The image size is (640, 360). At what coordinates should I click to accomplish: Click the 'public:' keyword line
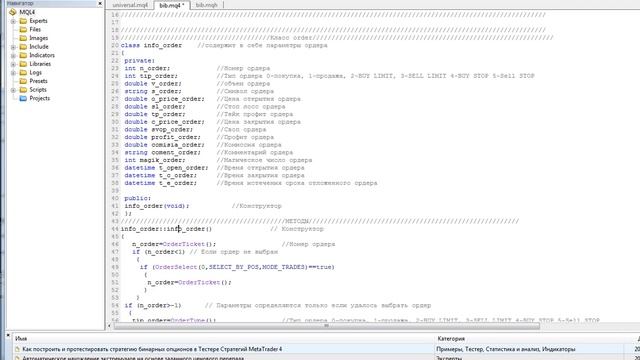coord(138,198)
